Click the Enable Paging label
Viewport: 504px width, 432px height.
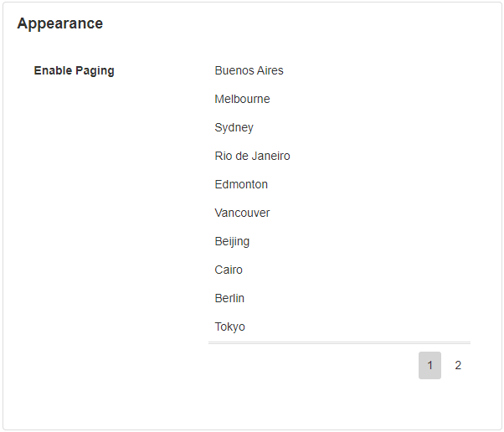tap(74, 71)
